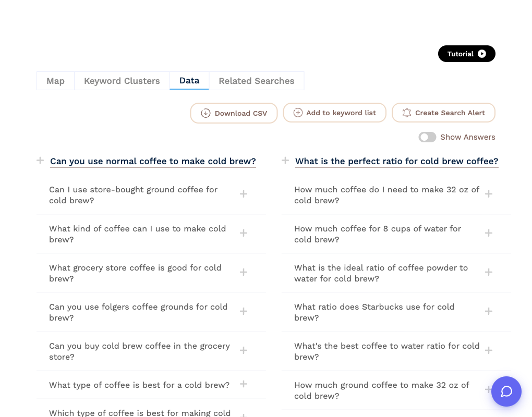Add 'What type of coffee is best for a cold brew' question

click(x=243, y=384)
